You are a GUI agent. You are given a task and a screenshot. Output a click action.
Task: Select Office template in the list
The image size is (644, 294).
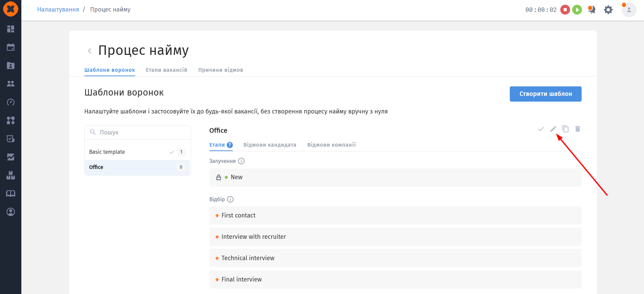[138, 167]
